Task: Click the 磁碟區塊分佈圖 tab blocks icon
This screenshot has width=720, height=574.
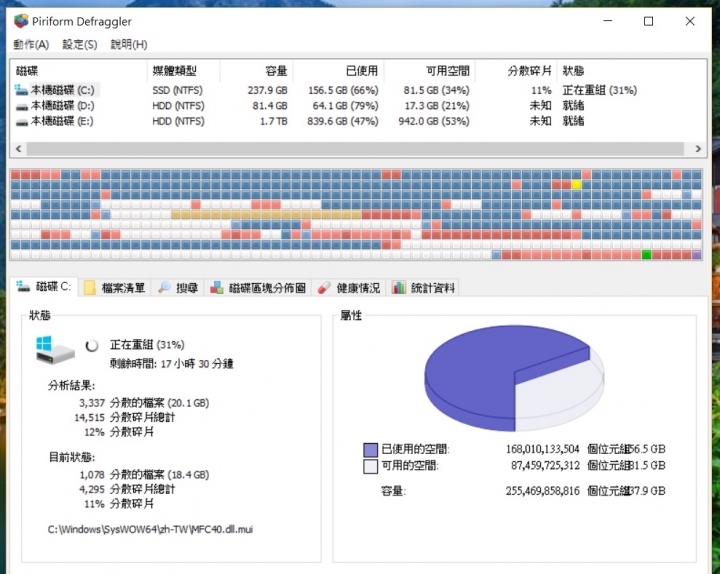Action: 217,288
